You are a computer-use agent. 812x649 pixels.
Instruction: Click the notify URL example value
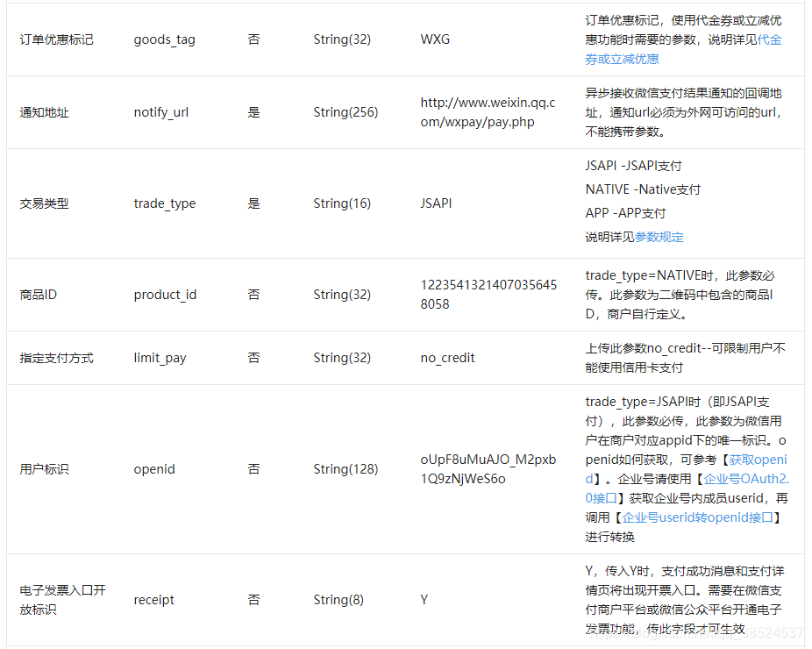[x=488, y=112]
